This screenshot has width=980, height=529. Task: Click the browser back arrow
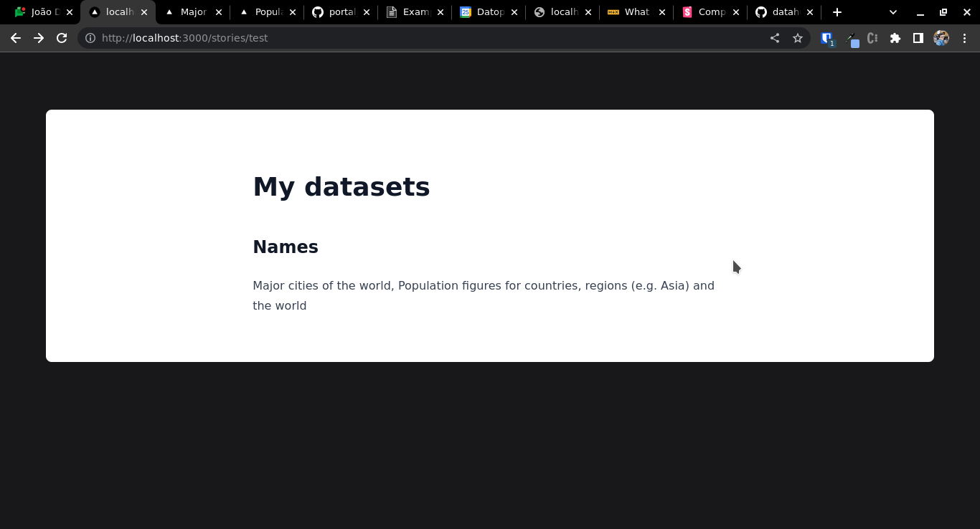coord(16,38)
